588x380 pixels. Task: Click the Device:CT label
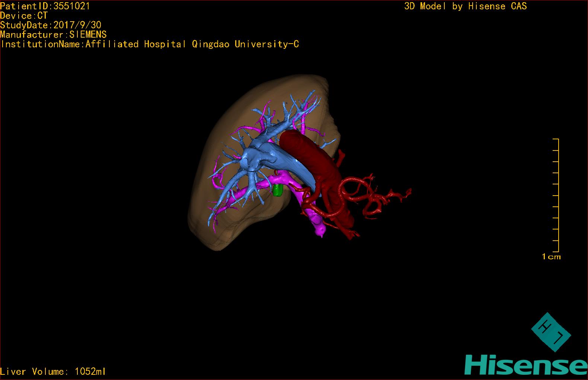(24, 16)
